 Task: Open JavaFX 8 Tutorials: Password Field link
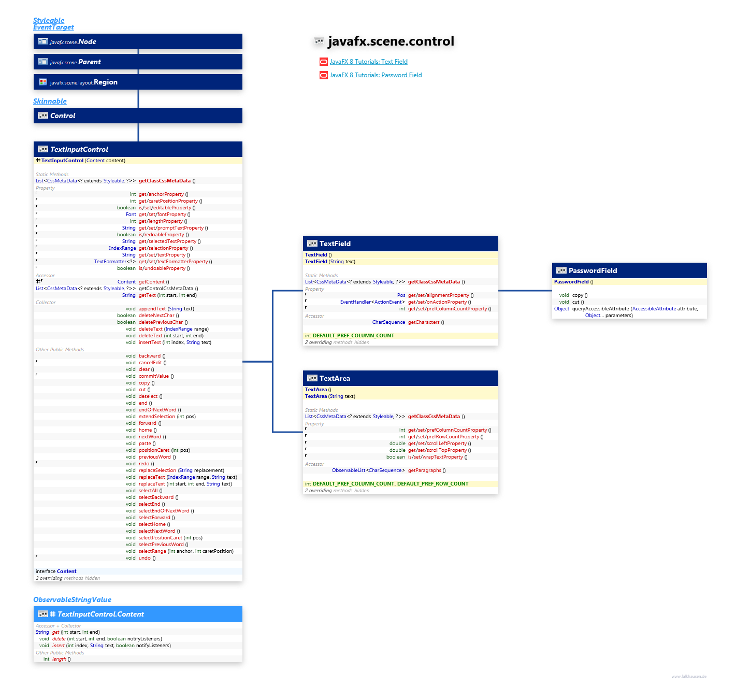pyautogui.click(x=376, y=75)
